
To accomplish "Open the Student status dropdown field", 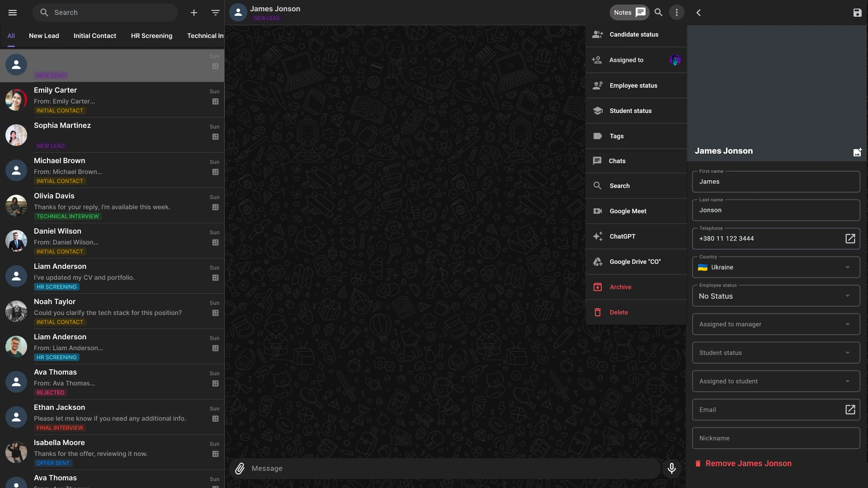I will click(x=776, y=353).
